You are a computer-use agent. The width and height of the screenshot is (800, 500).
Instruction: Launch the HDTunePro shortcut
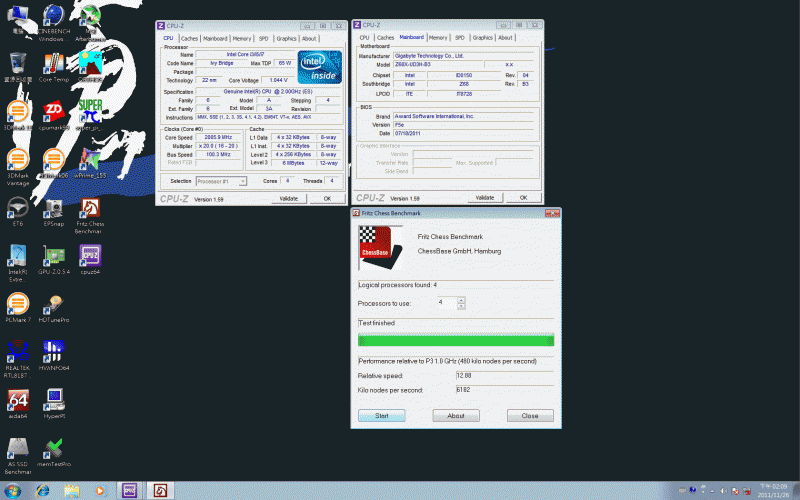[x=54, y=308]
